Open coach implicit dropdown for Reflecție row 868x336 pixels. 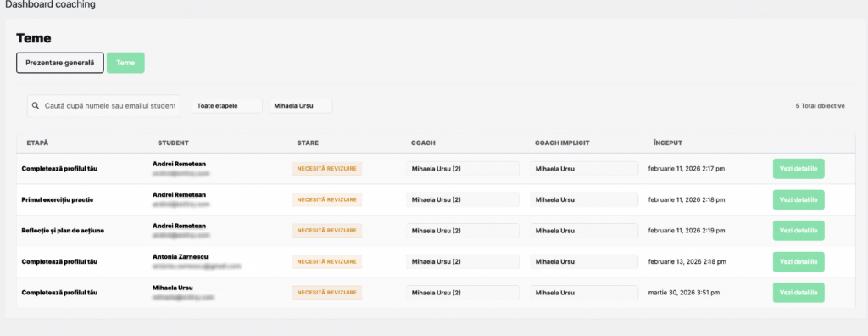(584, 230)
